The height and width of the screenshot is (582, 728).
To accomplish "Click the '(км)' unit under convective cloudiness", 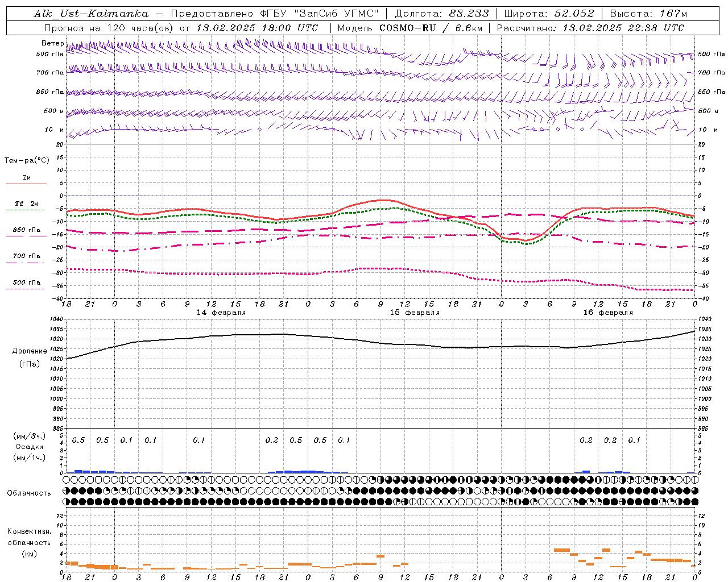I will pyautogui.click(x=29, y=554).
